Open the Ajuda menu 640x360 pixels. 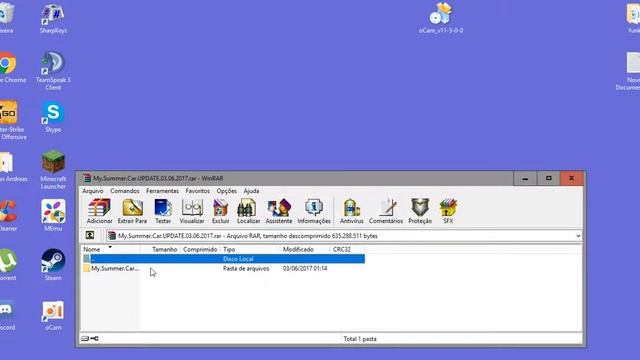[x=251, y=191]
